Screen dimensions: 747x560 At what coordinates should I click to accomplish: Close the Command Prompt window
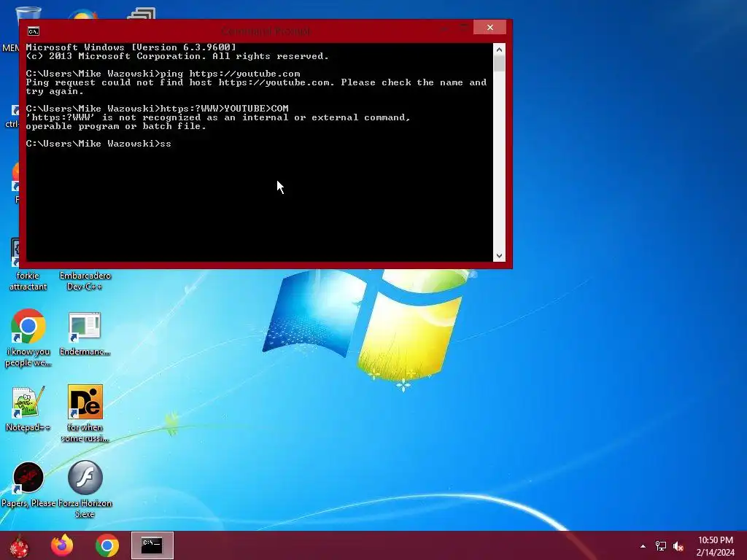coord(489,28)
